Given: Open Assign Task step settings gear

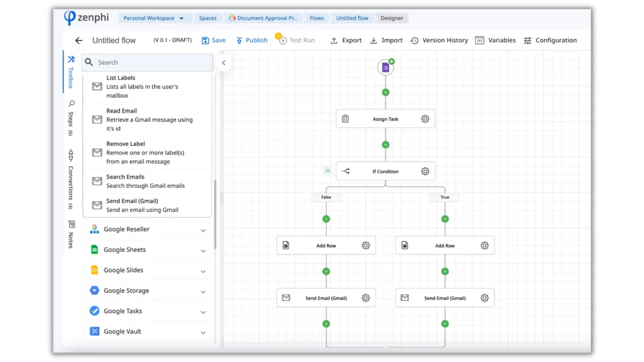Looking at the screenshot, I should 425,119.
